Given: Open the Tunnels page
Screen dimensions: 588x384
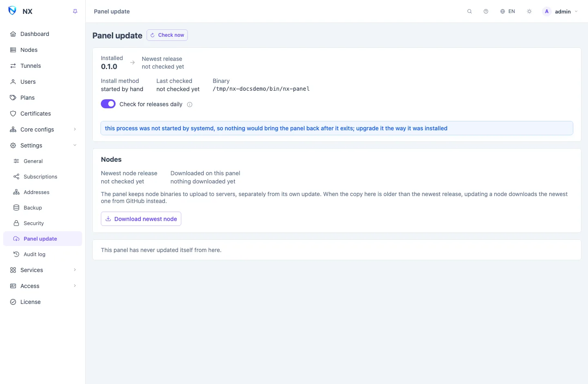Looking at the screenshot, I should (x=42, y=66).
